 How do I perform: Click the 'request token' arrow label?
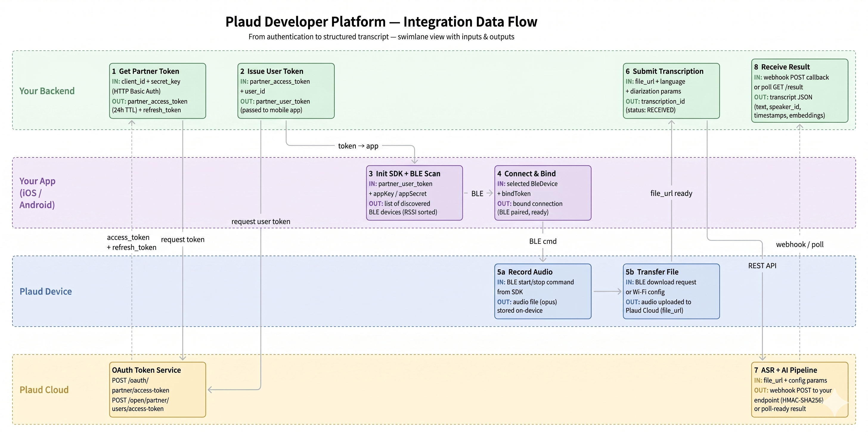pos(183,239)
